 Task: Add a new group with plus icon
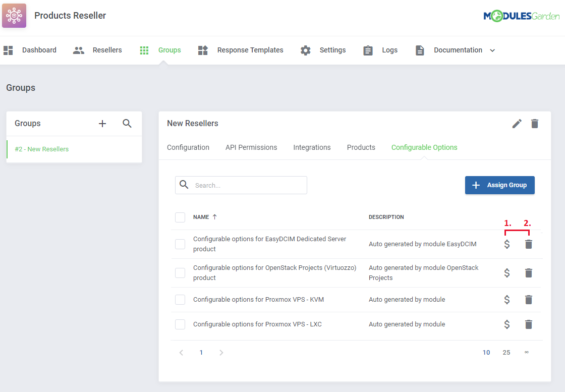[102, 124]
